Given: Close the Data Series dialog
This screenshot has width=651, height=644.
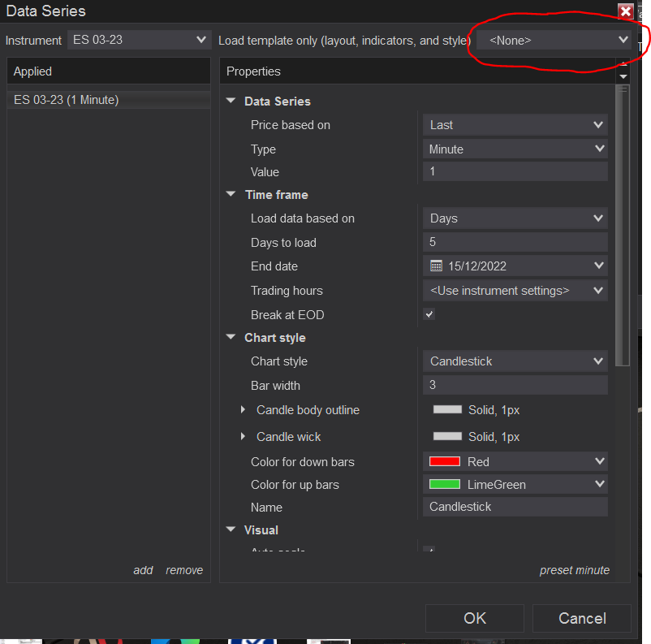Looking at the screenshot, I should tap(625, 11).
